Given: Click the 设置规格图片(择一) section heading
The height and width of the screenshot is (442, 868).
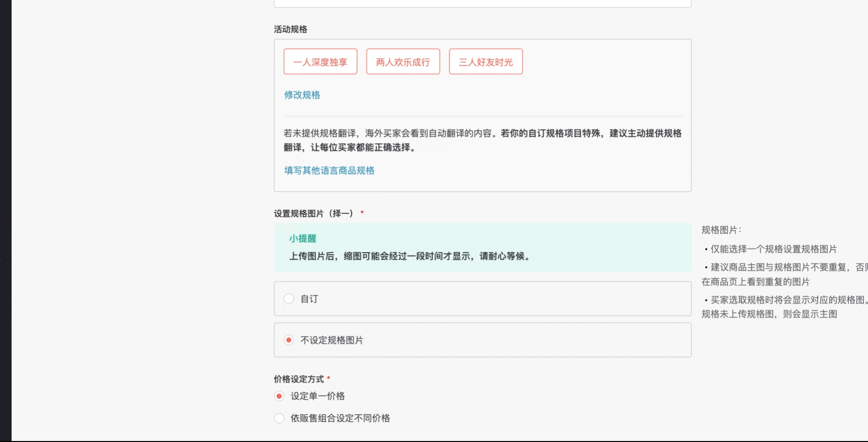Looking at the screenshot, I should tap(314, 213).
